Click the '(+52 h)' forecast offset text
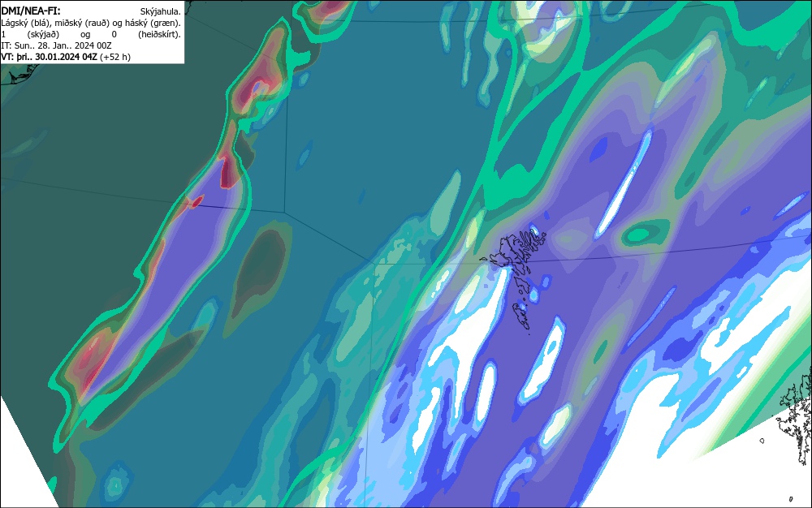 [x=115, y=57]
